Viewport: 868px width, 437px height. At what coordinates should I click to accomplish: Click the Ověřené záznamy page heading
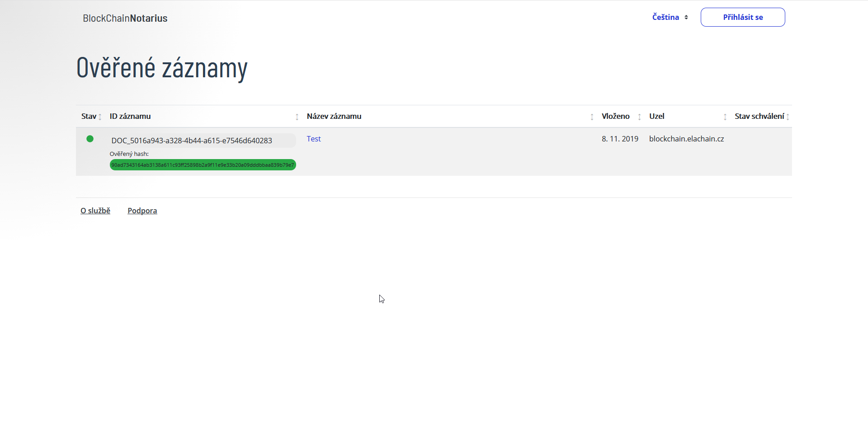tap(162, 68)
